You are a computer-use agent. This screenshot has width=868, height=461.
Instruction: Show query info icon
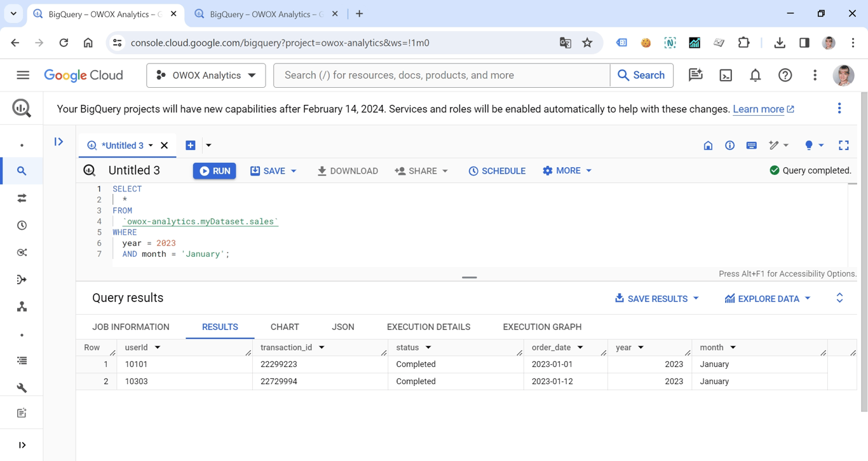(x=729, y=146)
